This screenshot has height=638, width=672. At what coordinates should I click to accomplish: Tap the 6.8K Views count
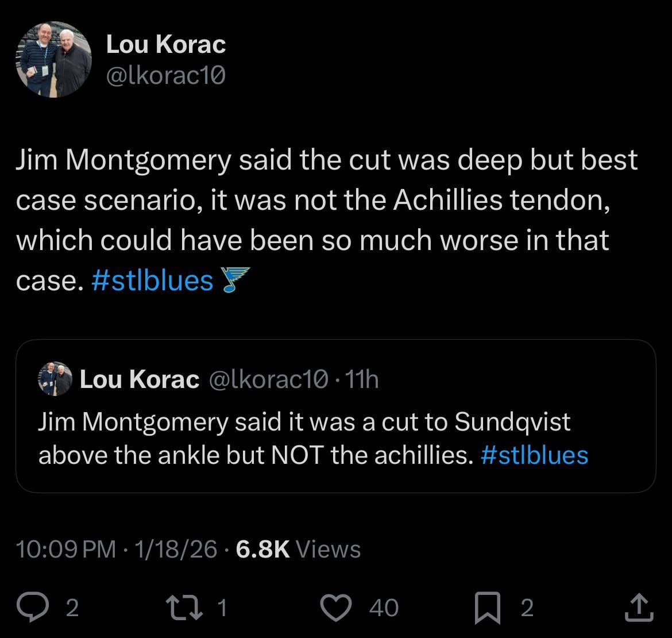pyautogui.click(x=298, y=549)
